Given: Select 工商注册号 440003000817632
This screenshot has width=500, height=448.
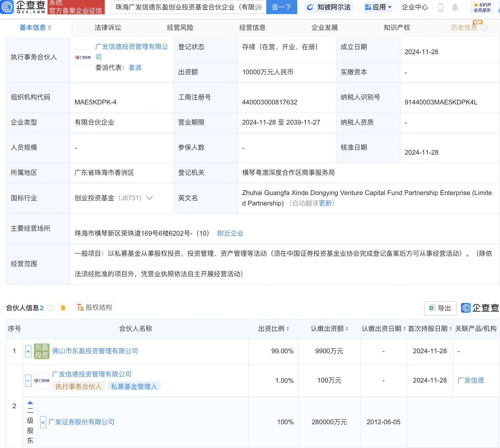Looking at the screenshot, I should pos(270,102).
